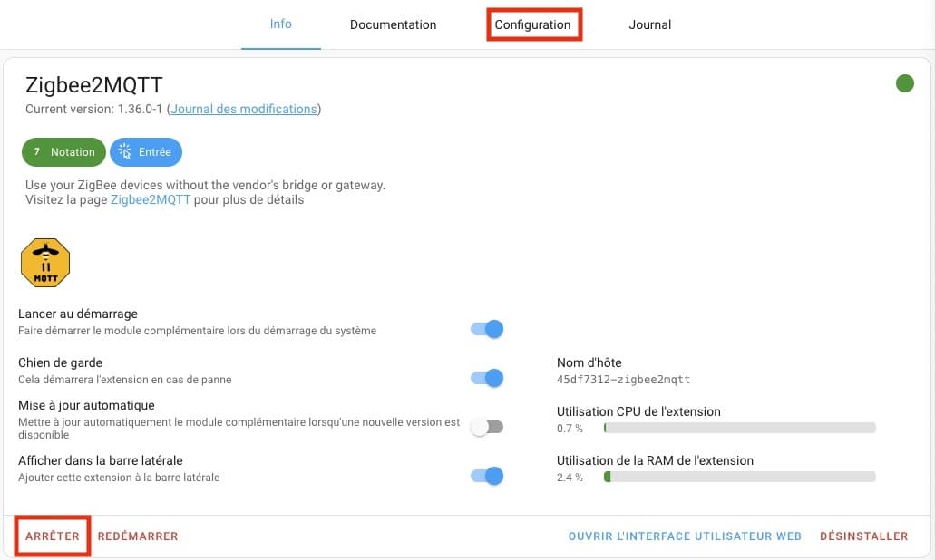Stop the add-on with ARRÊTER
The height and width of the screenshot is (560, 935).
(53, 536)
